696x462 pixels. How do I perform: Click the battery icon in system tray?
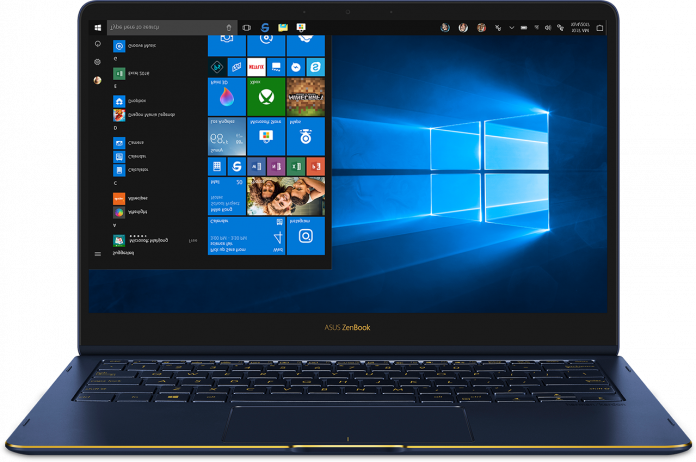click(x=524, y=28)
